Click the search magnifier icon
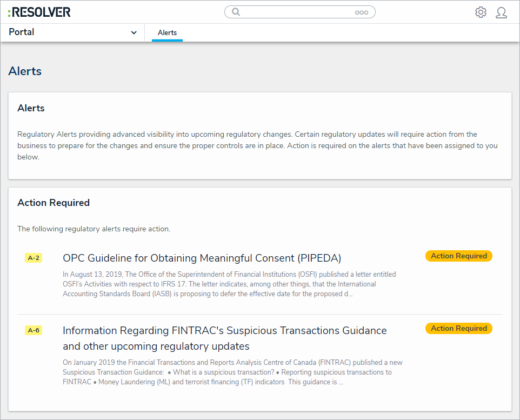520x420 pixels. tap(236, 12)
